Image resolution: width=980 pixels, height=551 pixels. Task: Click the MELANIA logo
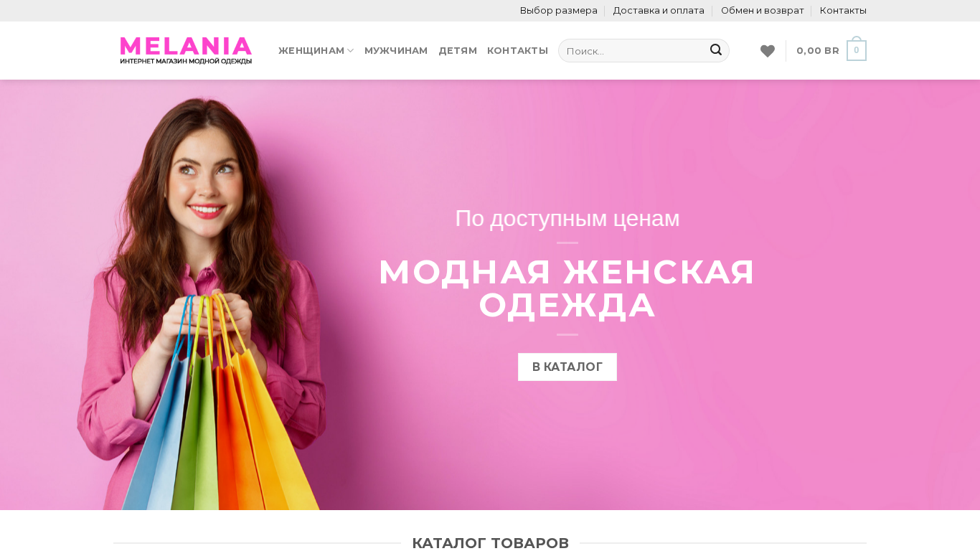click(x=186, y=50)
